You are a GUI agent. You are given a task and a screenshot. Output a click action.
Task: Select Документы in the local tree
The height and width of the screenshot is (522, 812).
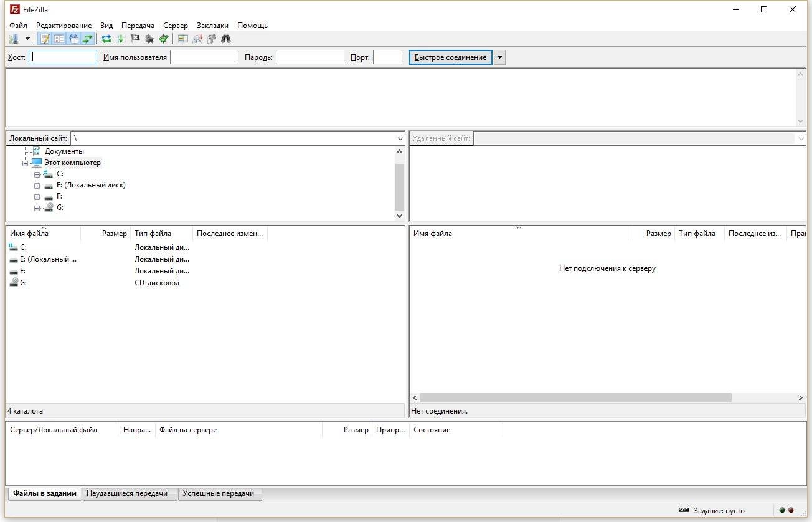(64, 151)
